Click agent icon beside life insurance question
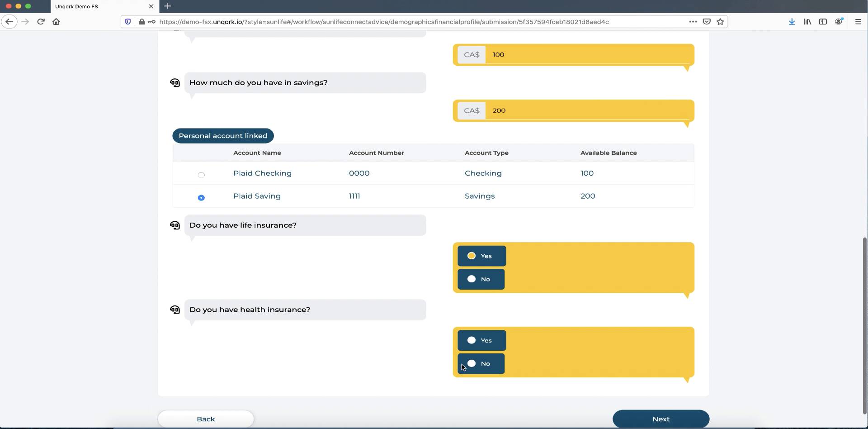The height and width of the screenshot is (429, 868). click(175, 225)
